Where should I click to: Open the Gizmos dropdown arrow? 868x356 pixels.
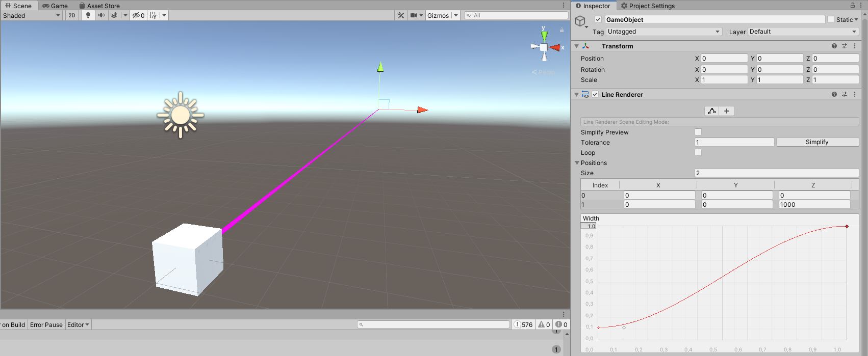pos(456,15)
